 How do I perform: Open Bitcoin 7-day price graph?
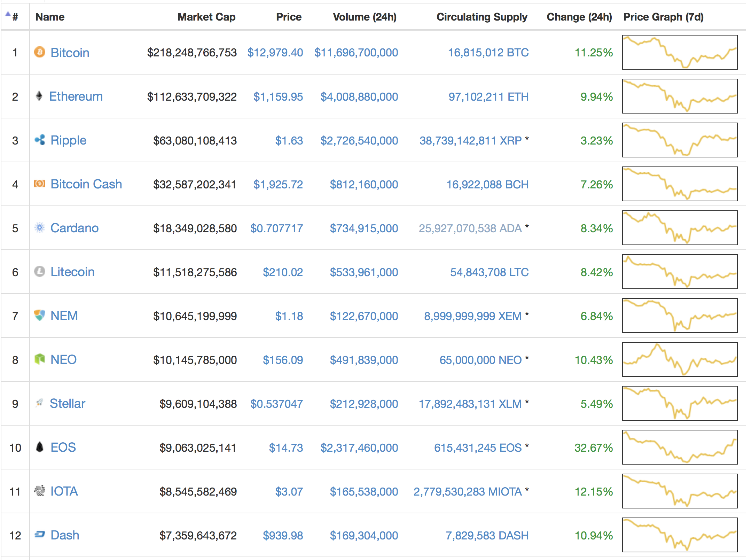click(x=680, y=52)
